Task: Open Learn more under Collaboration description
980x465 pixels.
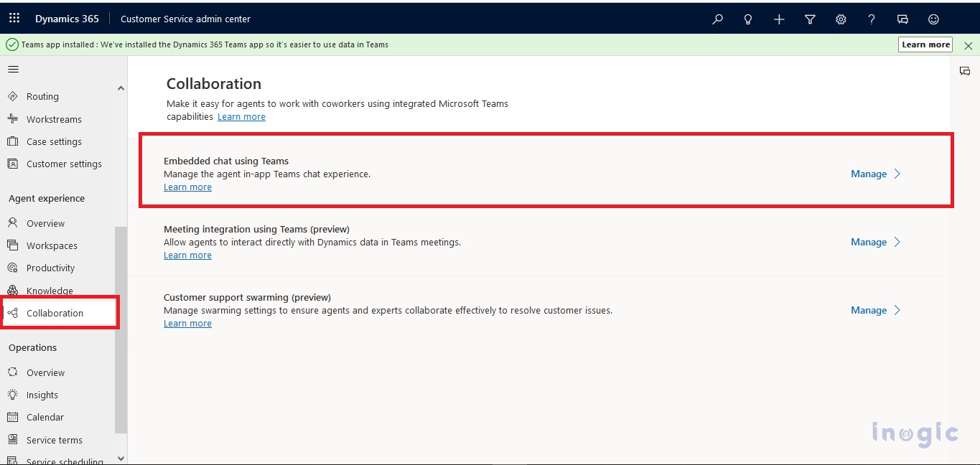Action: (241, 116)
